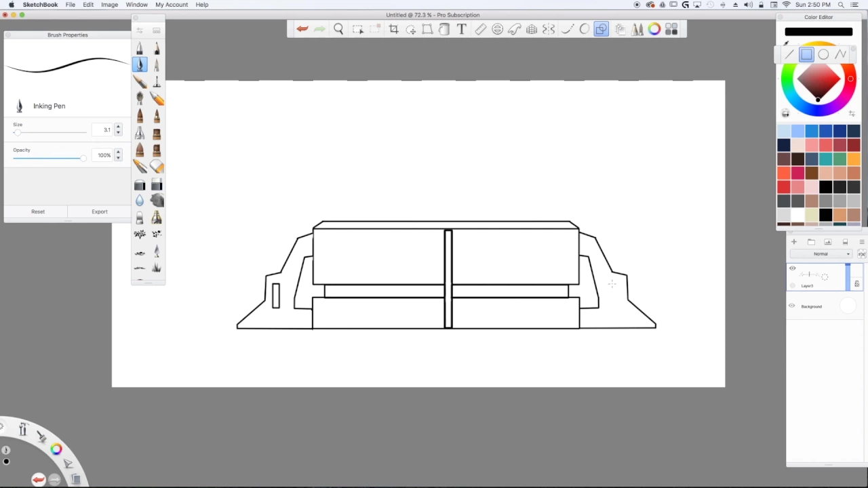The height and width of the screenshot is (488, 868).
Task: Select the Zoom magnifier tool
Action: (x=338, y=29)
